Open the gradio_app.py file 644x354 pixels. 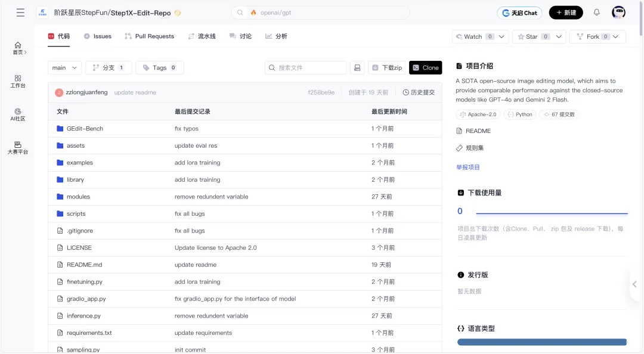[x=86, y=299]
